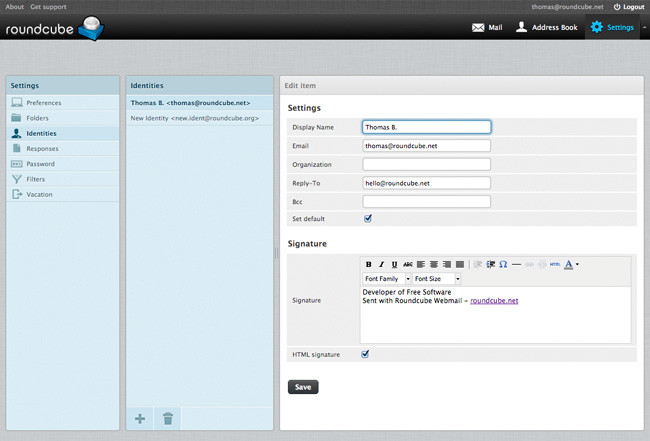Log out of the webmail
650x441 pixels.
point(629,7)
